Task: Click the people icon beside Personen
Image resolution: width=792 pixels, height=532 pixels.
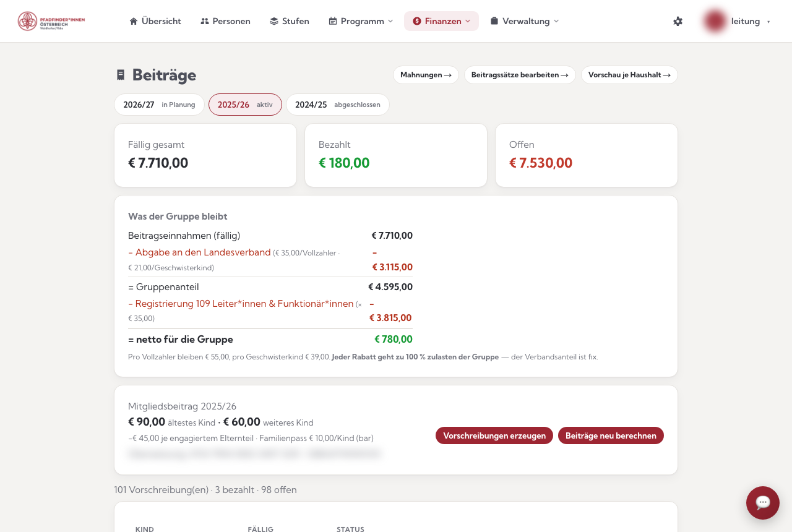Action: [205, 21]
